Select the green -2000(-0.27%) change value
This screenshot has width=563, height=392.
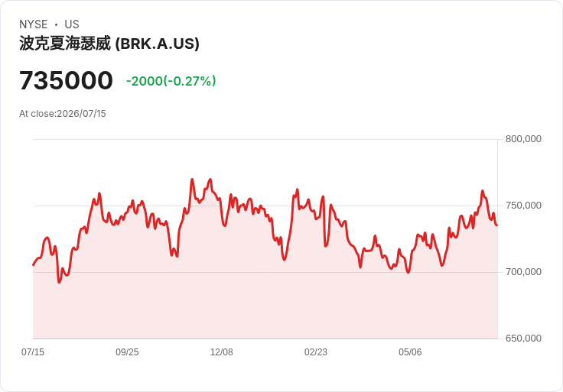click(x=171, y=81)
